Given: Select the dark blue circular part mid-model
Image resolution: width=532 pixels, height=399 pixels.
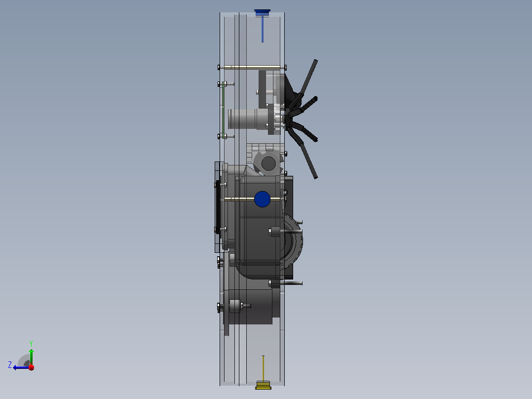Looking at the screenshot, I should coord(262,199).
